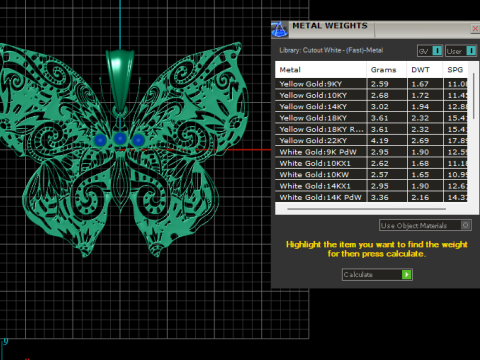Select the White Gold:10KW row
The height and width of the screenshot is (360, 480).
pos(371,175)
